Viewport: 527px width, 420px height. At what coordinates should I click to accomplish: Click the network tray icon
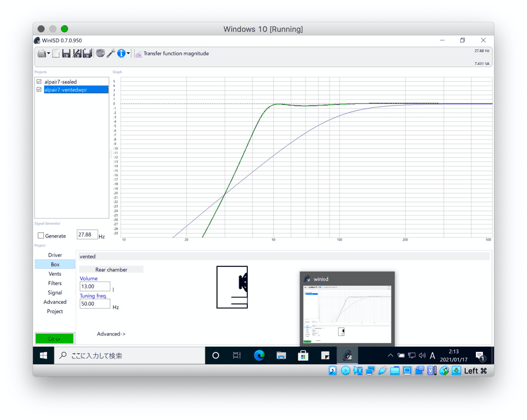click(x=412, y=355)
